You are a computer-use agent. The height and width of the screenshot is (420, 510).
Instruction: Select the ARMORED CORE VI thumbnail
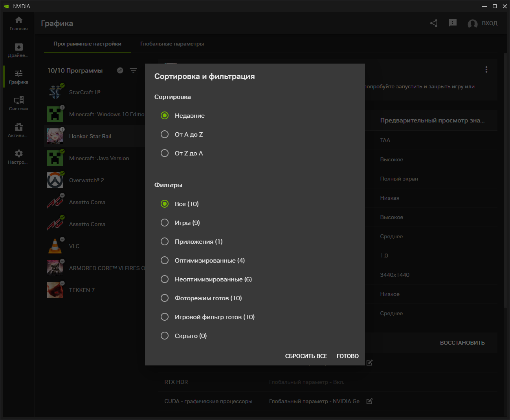[55, 268]
